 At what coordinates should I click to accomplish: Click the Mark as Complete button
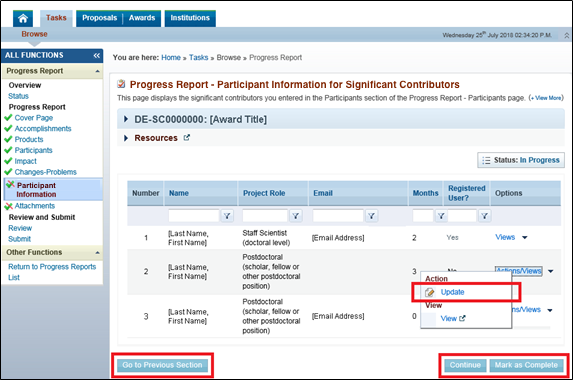[526, 365]
